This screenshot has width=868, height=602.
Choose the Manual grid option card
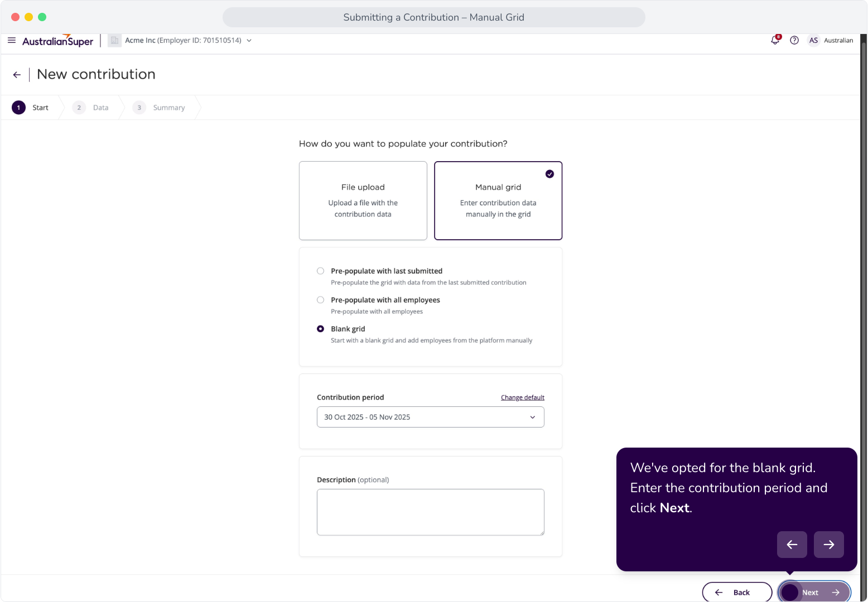coord(498,201)
